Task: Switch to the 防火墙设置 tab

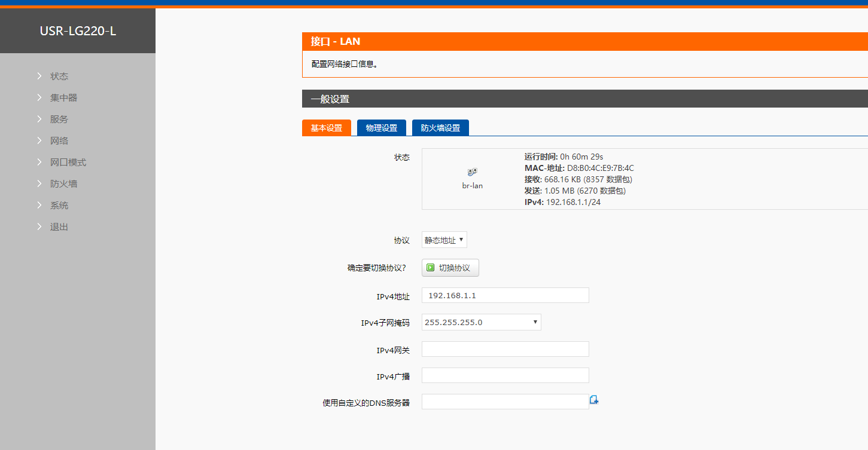Action: click(x=440, y=128)
